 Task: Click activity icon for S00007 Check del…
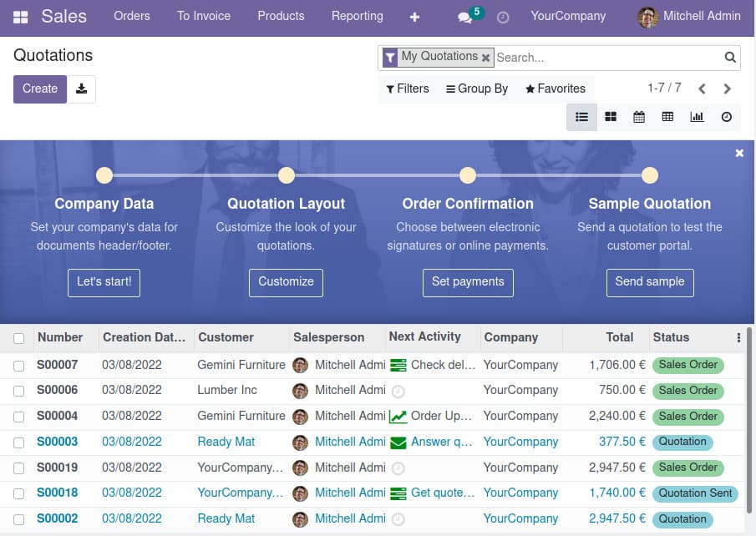[398, 366]
